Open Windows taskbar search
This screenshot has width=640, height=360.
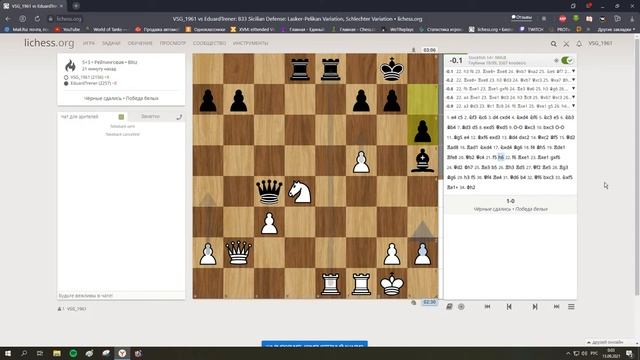coord(24,353)
